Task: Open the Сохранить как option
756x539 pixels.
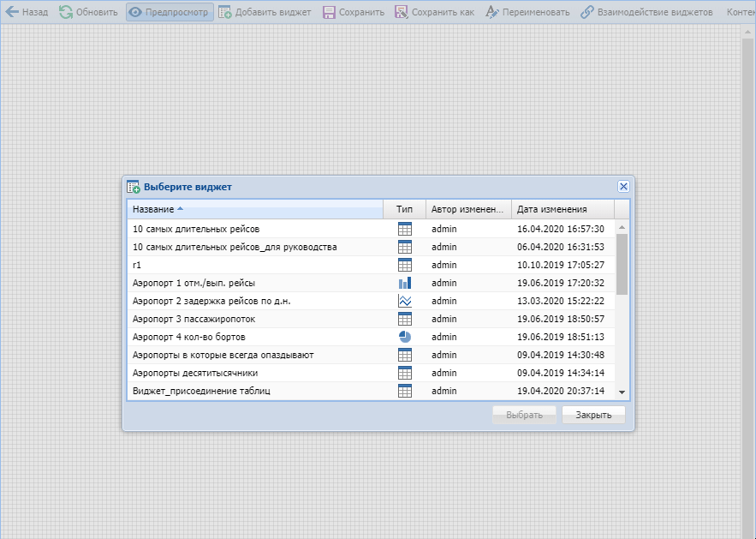Action: pos(434,12)
